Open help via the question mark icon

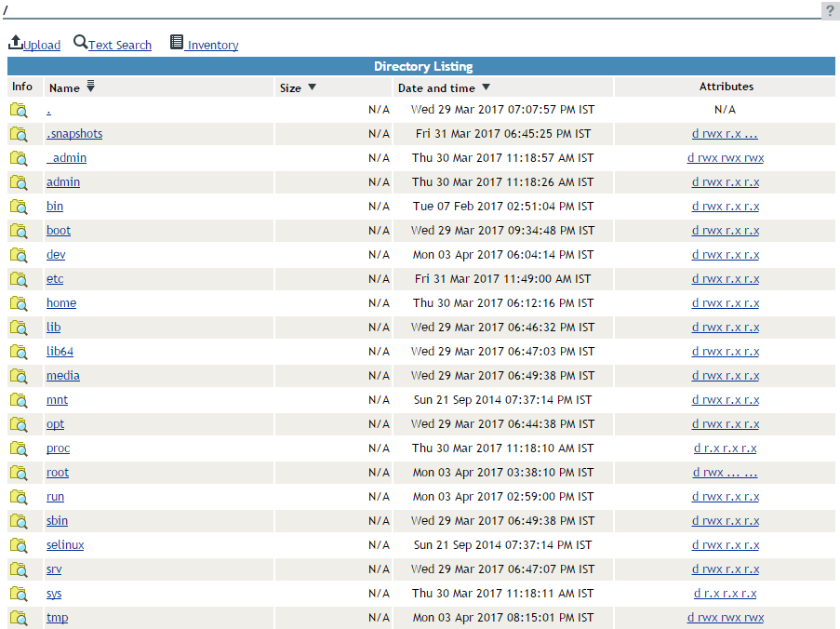pyautogui.click(x=829, y=10)
